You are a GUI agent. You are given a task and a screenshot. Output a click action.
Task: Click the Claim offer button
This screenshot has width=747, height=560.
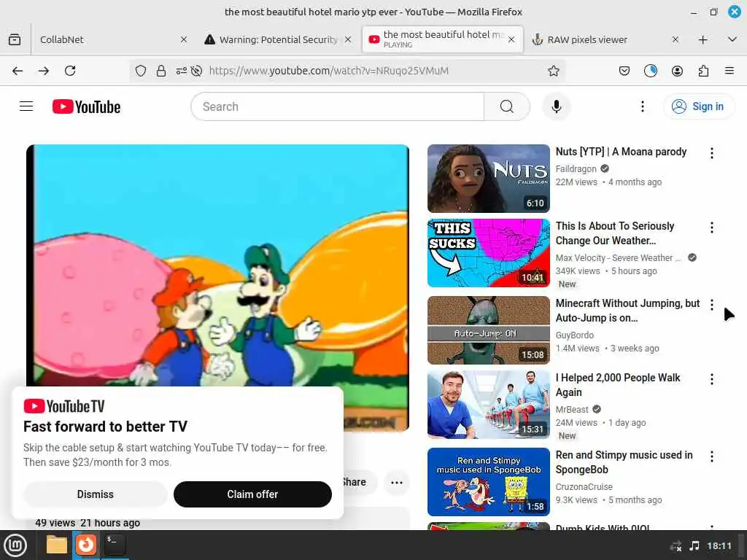point(252,494)
